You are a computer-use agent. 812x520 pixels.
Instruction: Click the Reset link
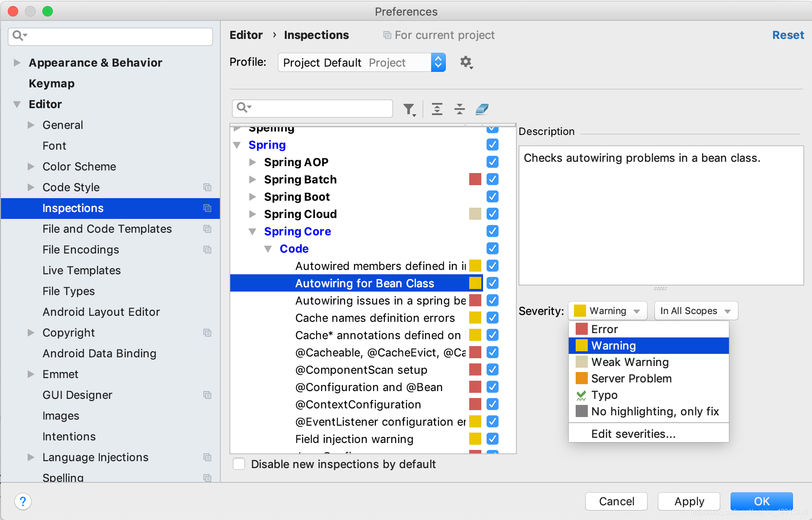pos(788,35)
